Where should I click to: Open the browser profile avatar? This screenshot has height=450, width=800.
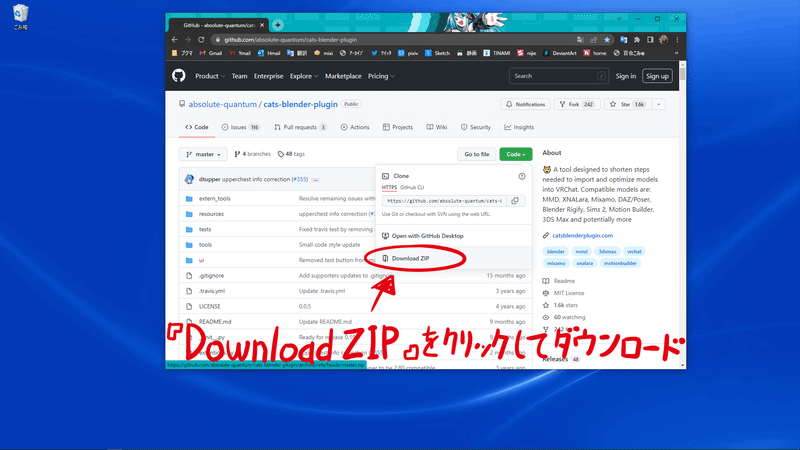663,39
